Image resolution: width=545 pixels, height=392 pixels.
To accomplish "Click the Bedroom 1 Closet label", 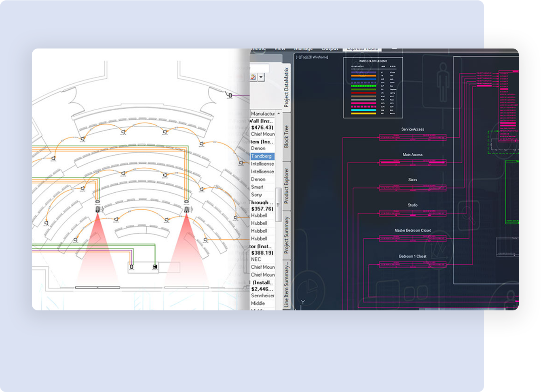I will tap(413, 256).
